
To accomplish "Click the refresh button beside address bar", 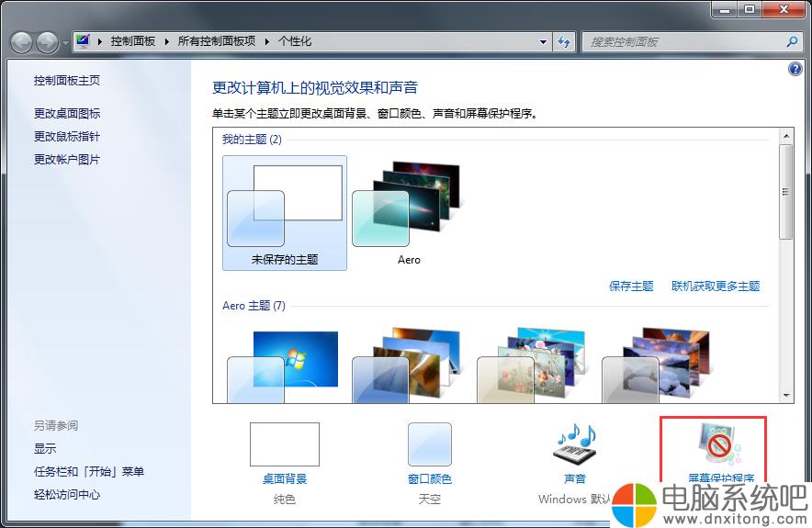I will (x=564, y=41).
